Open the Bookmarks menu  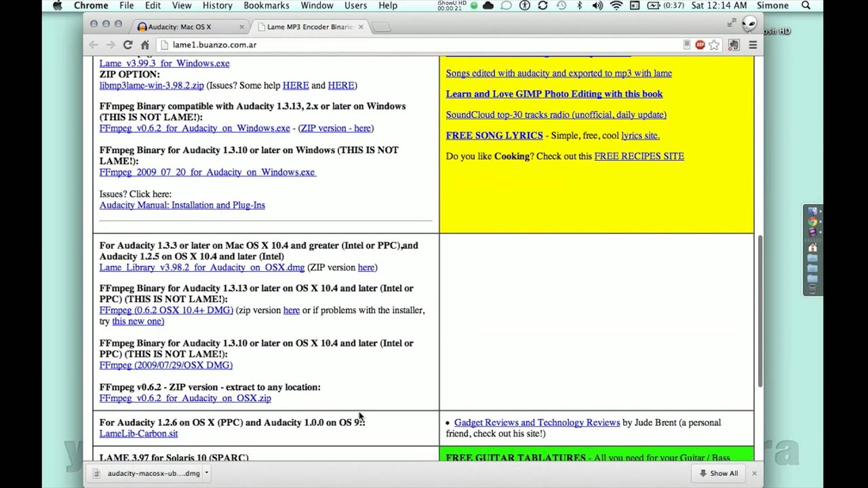(x=267, y=5)
